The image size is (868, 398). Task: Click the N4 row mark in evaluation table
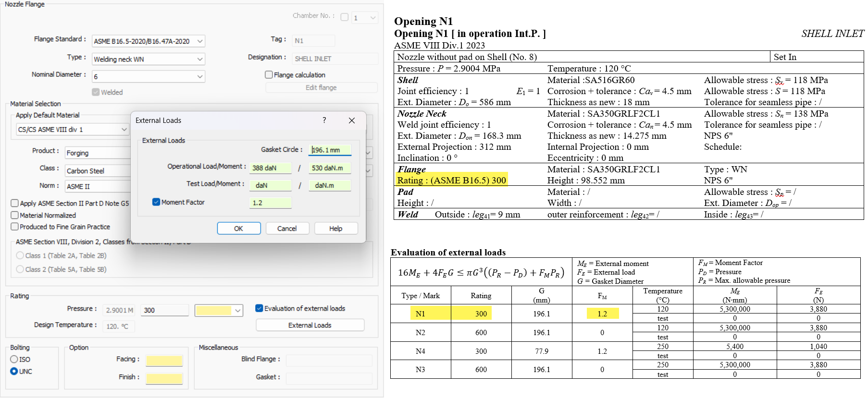pyautogui.click(x=421, y=351)
